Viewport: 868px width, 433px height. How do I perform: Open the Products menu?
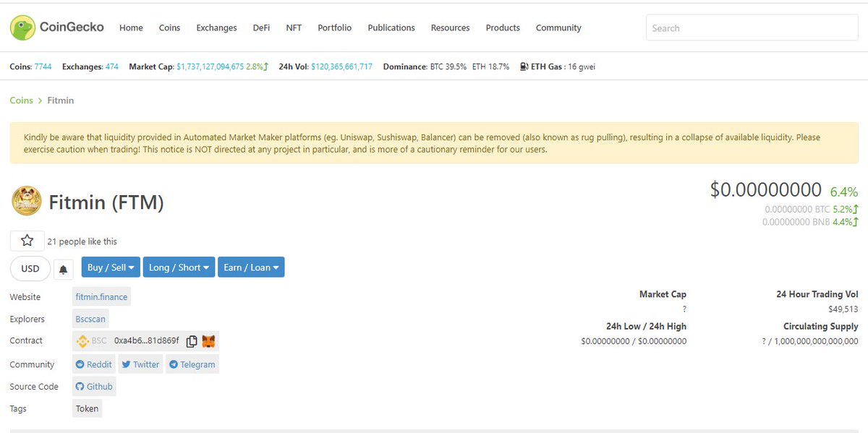(503, 27)
